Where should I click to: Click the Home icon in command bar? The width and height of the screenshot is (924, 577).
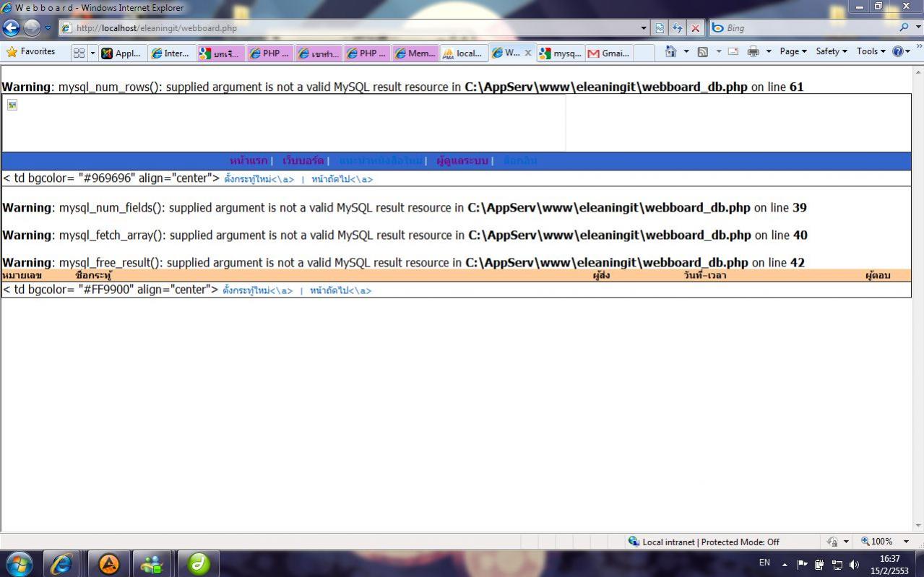click(670, 52)
